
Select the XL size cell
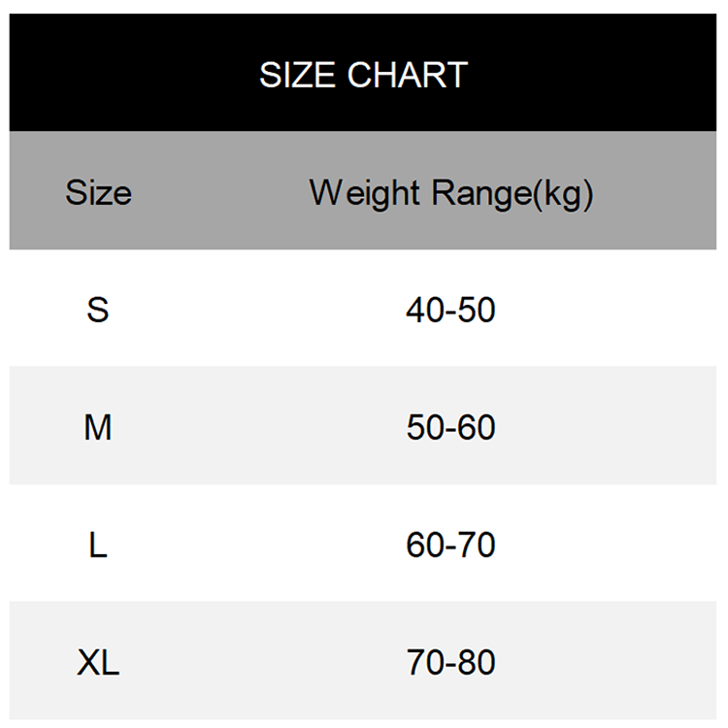98,662
